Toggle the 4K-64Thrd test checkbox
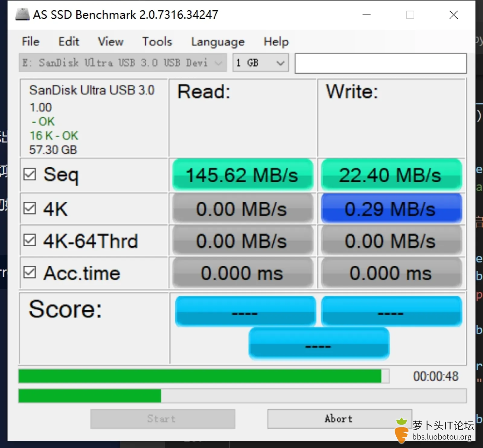The image size is (483, 448). coord(30,240)
